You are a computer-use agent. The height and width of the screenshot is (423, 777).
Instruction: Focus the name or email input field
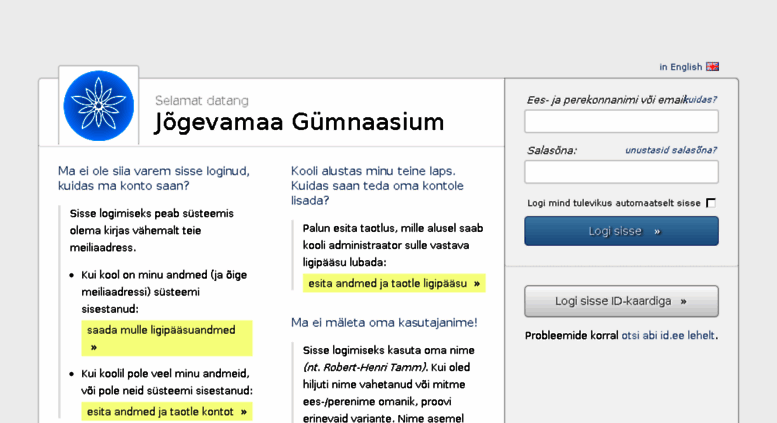[x=621, y=121]
